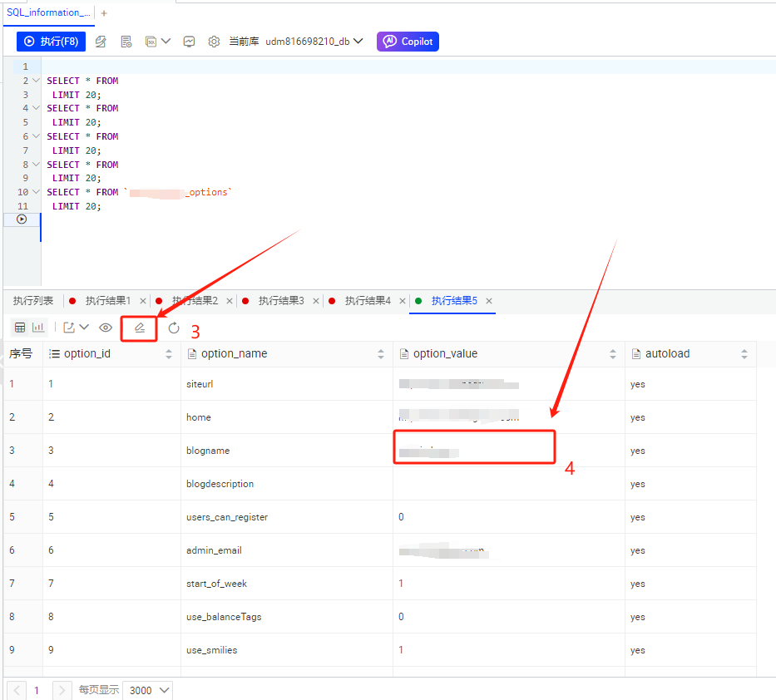This screenshot has height=700, width=776.
Task: Collapse the SELECT statement at line 8
Action: 36,165
